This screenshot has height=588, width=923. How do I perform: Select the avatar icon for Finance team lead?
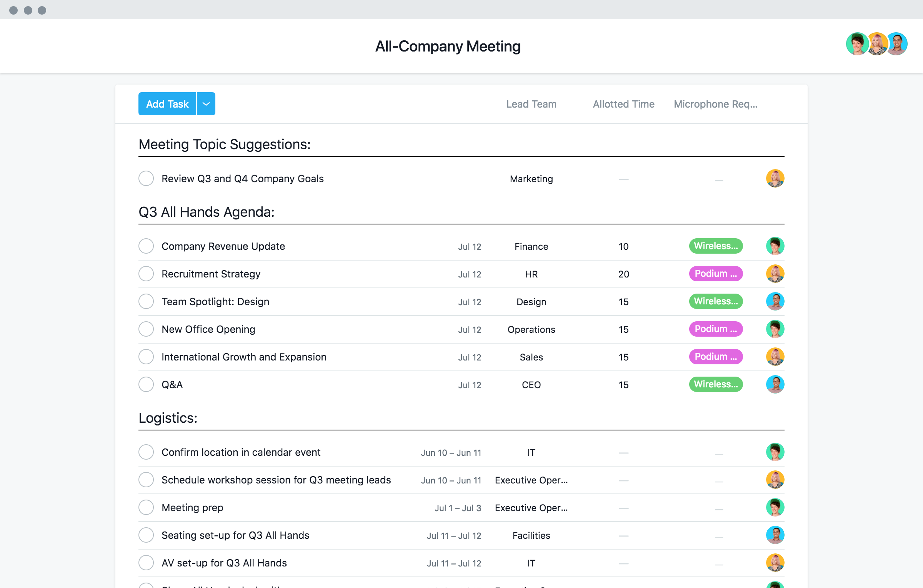click(775, 246)
